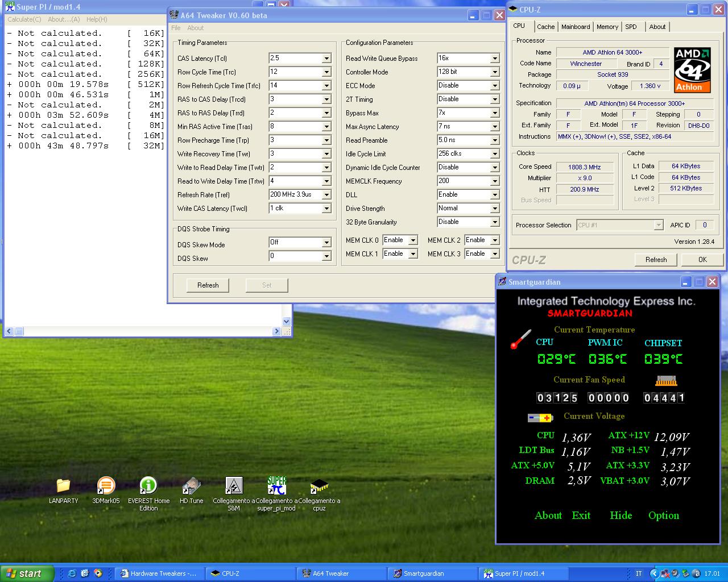Click the battery icon beside Current Voltage

point(540,418)
